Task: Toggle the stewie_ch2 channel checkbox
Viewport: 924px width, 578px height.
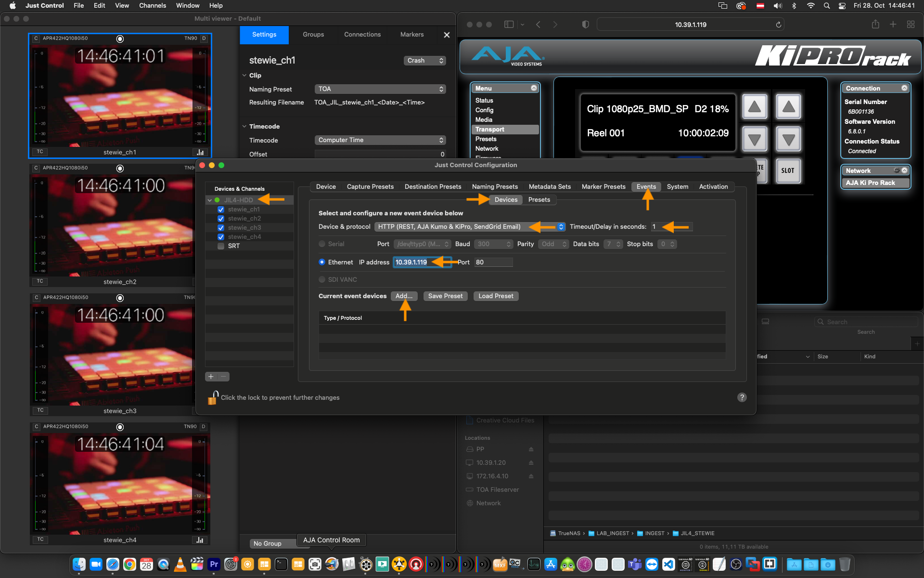Action: click(x=221, y=219)
